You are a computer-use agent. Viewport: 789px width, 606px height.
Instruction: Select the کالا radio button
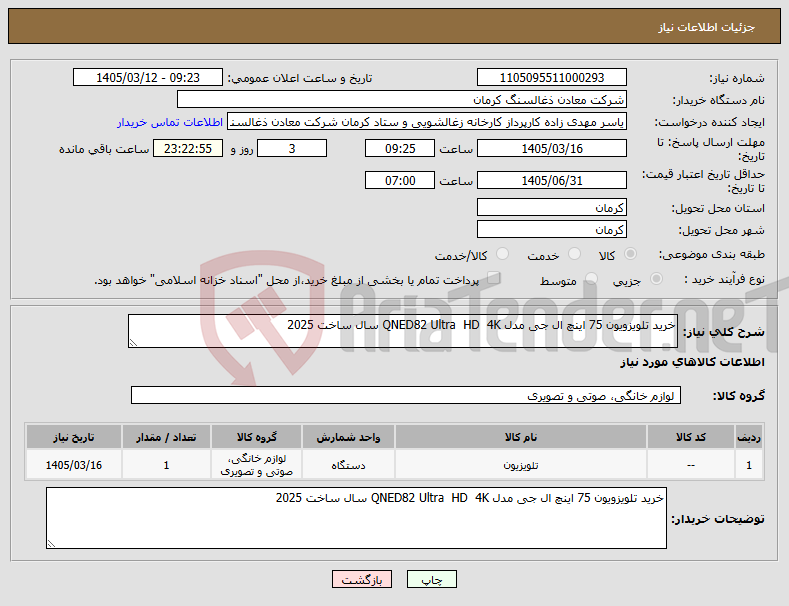630,254
